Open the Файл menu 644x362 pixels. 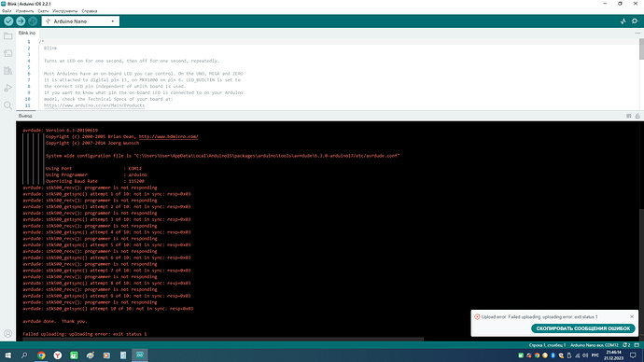point(7,11)
